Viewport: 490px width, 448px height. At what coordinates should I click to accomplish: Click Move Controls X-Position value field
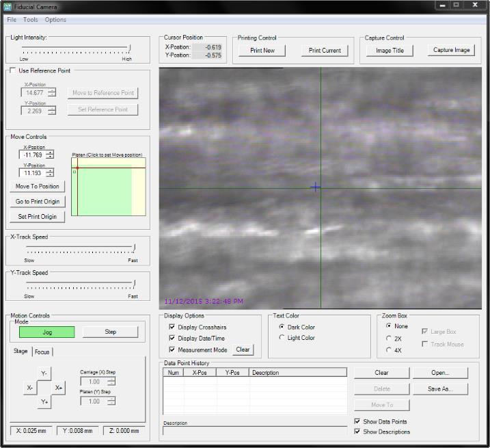33,155
